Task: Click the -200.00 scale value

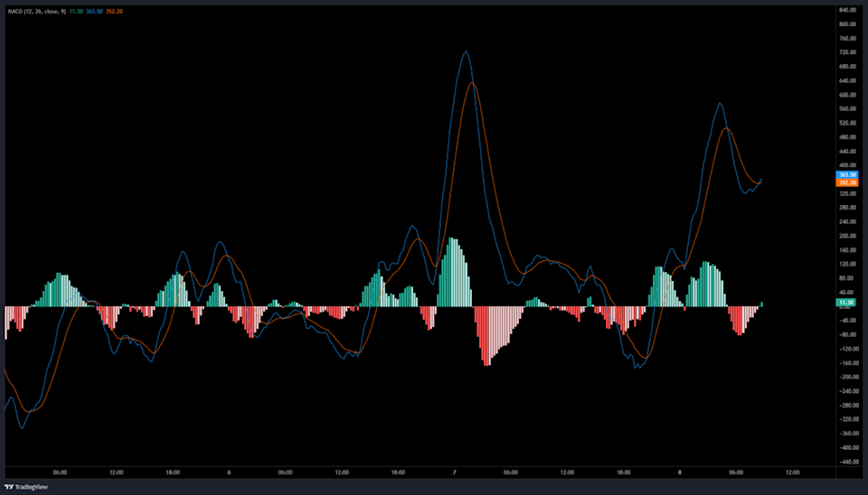Action: tap(847, 378)
